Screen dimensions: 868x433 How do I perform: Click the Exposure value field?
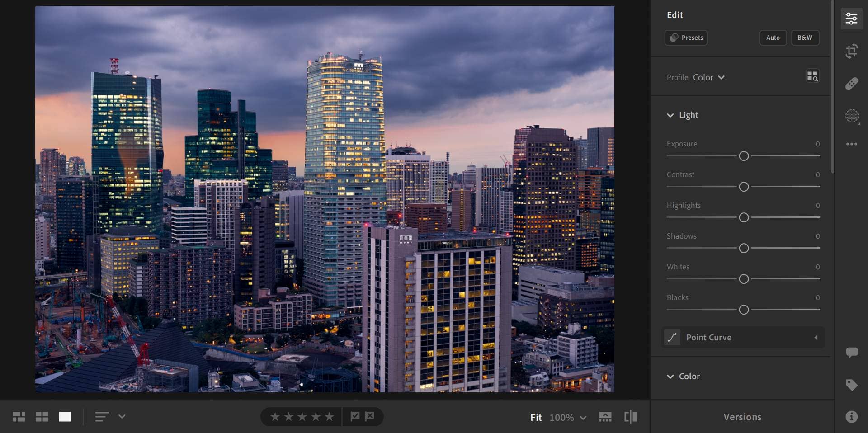click(817, 144)
